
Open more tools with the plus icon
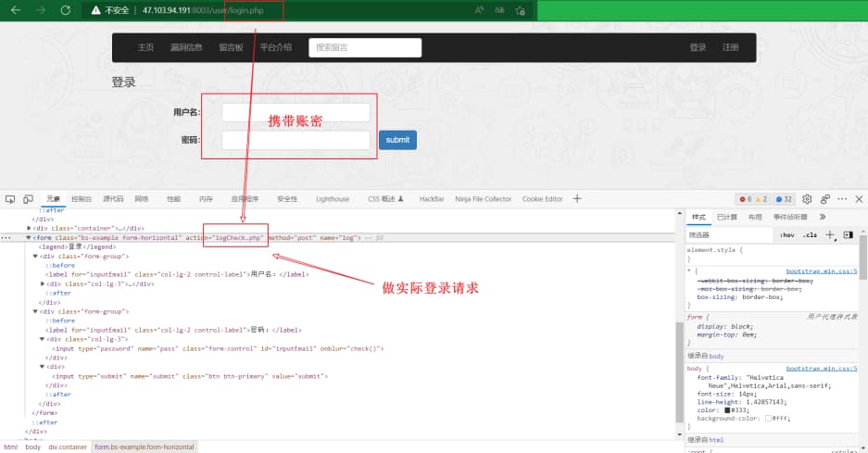coord(577,198)
